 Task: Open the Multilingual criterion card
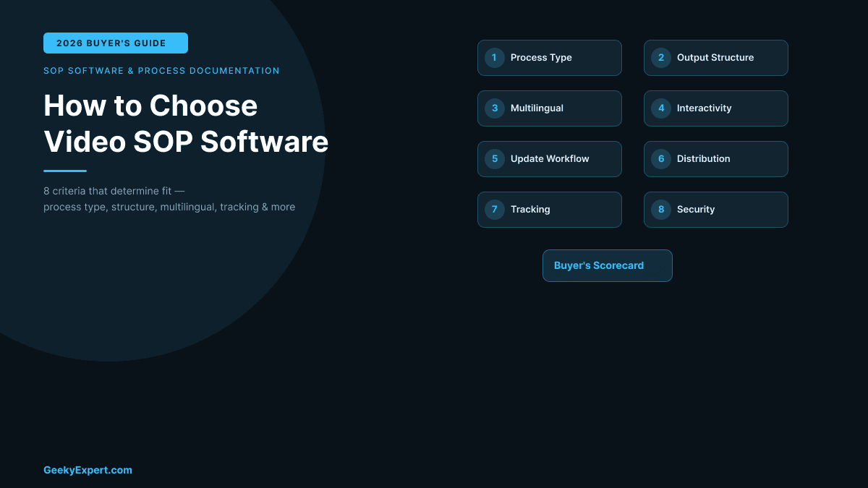(x=550, y=108)
